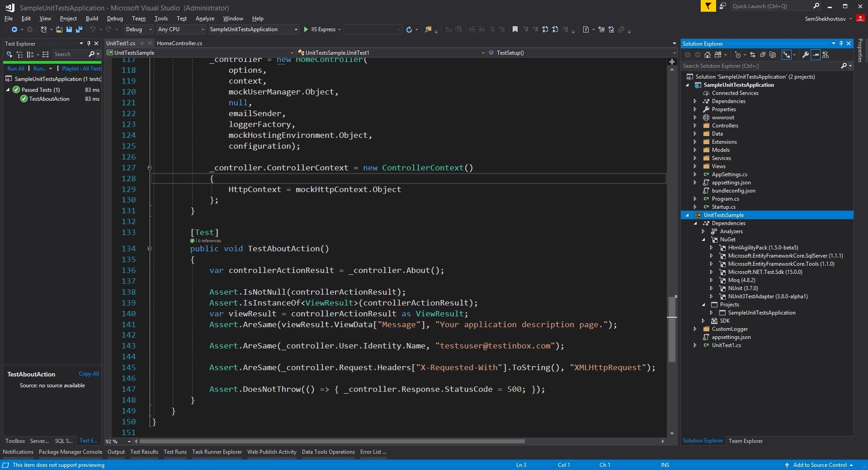Open the Build menu
Image resolution: width=868 pixels, height=470 pixels.
pyautogui.click(x=92, y=19)
